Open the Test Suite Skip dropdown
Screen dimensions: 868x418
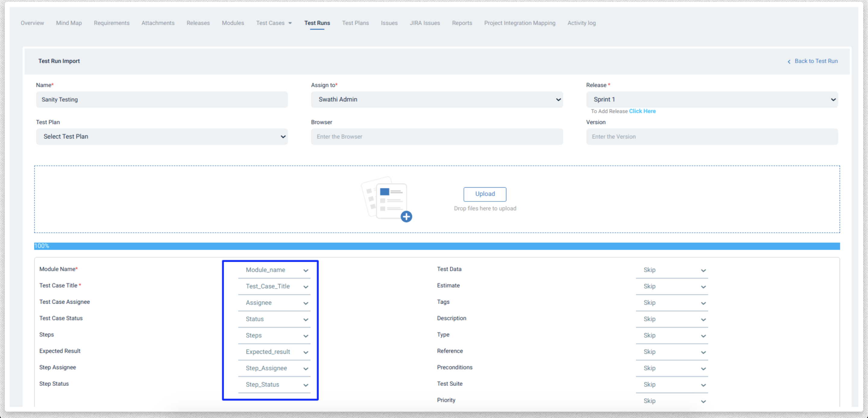[671, 385]
